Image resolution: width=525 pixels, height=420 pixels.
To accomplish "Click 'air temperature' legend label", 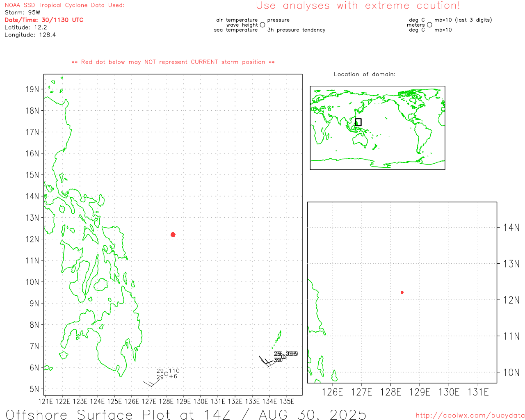I will 237,20.
